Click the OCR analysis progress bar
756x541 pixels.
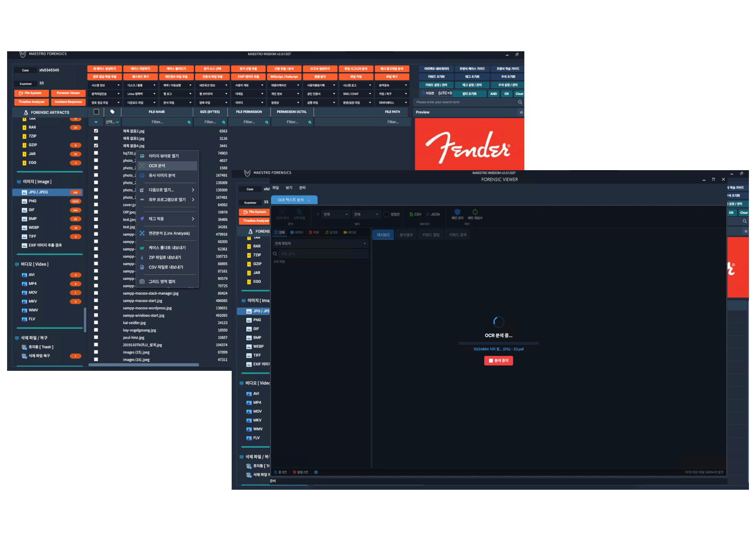[498, 343]
